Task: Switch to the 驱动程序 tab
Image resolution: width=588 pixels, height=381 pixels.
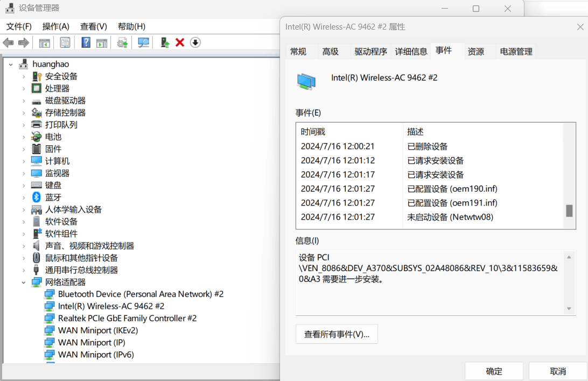Action: [x=371, y=52]
